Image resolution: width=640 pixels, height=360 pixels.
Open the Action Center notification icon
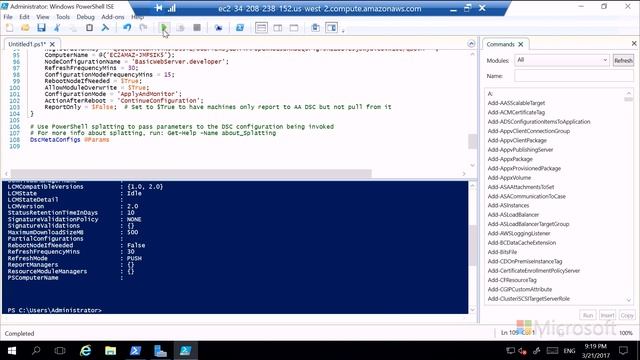[623, 351]
